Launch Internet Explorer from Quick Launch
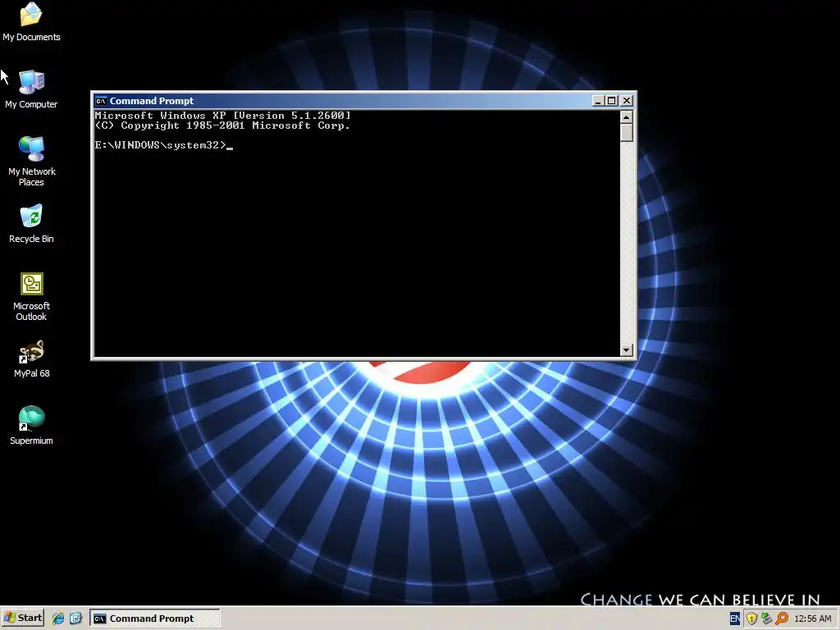This screenshot has height=630, width=840. (58, 619)
